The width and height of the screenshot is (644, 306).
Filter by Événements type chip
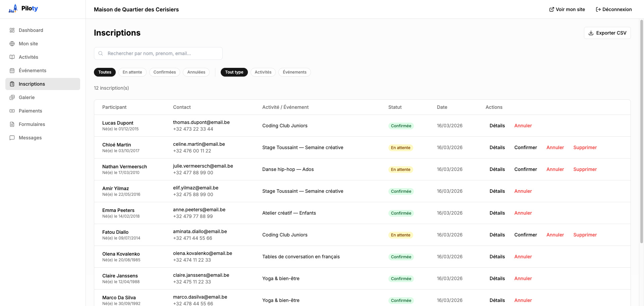(294, 72)
